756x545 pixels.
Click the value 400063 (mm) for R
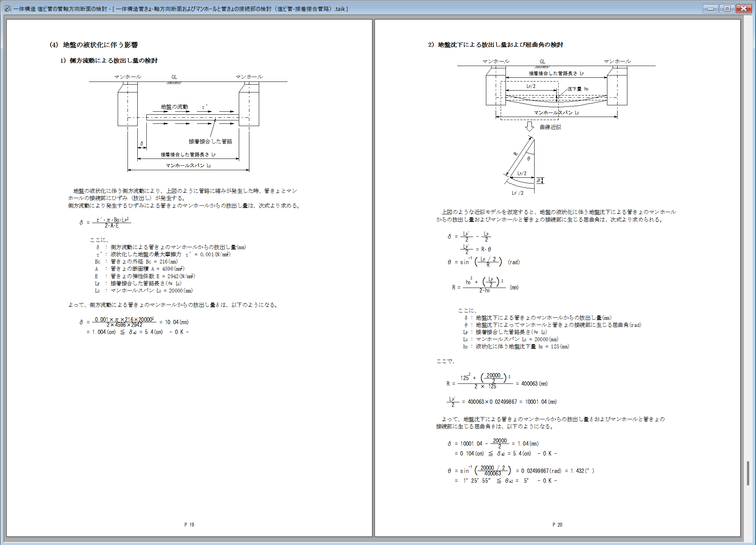click(534, 384)
